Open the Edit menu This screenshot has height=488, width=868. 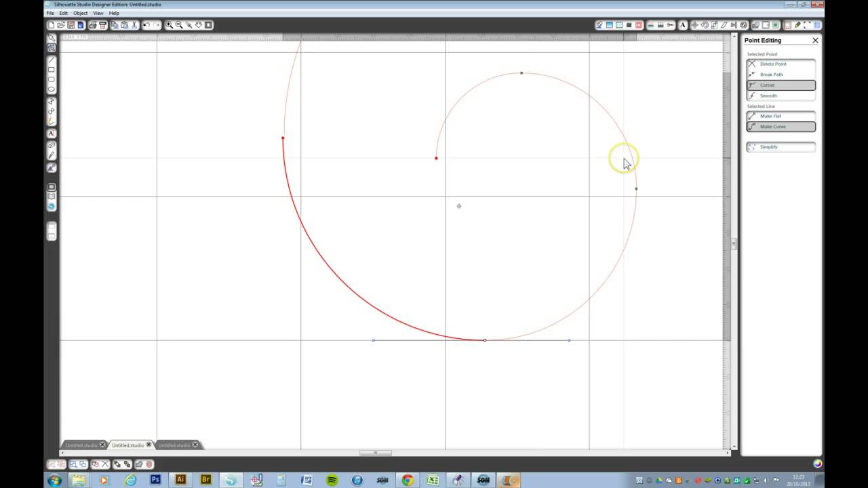pyautogui.click(x=63, y=13)
